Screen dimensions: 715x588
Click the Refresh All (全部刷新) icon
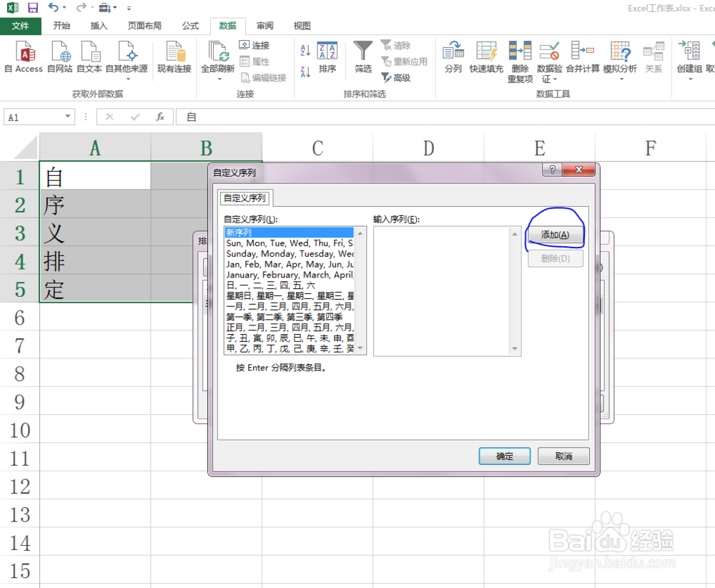[x=218, y=51]
